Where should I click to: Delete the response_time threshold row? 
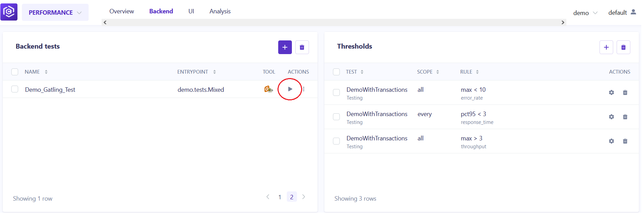point(625,117)
